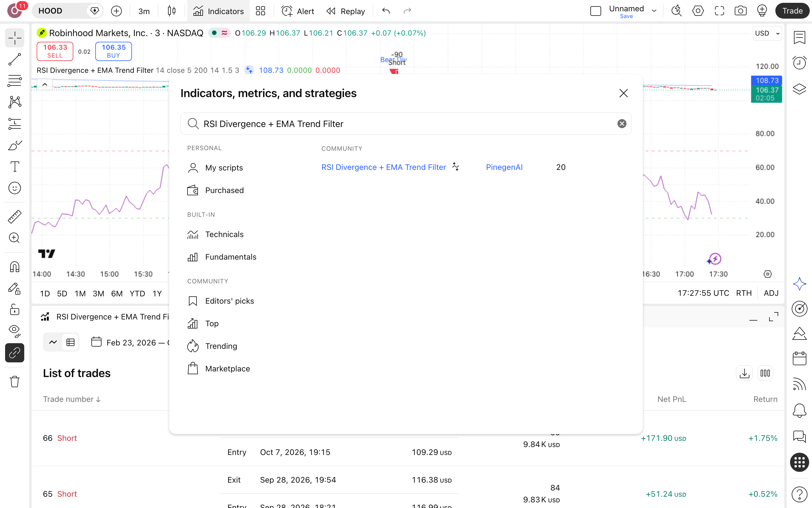This screenshot has width=812, height=508.
Task: Click the Trade button
Action: 792,11
